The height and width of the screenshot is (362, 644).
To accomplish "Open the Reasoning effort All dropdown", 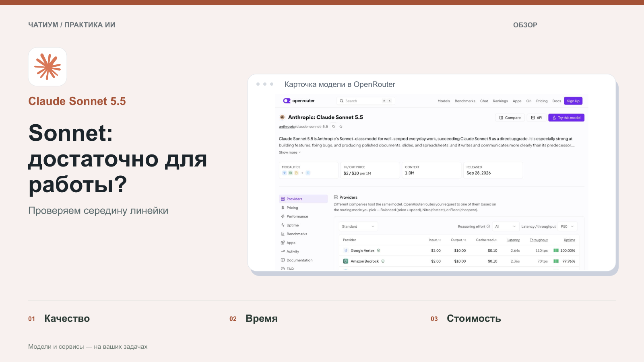I will pos(506,226).
